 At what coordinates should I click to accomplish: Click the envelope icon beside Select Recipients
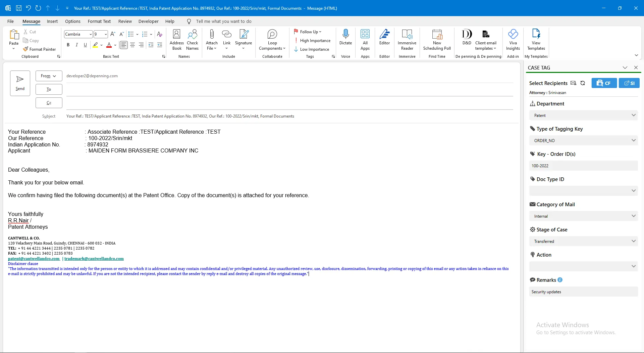point(573,83)
